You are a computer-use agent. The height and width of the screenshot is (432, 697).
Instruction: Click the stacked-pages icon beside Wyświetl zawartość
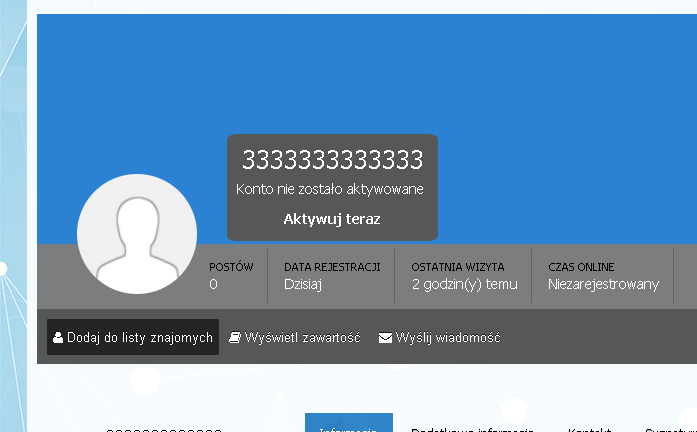[235, 338]
